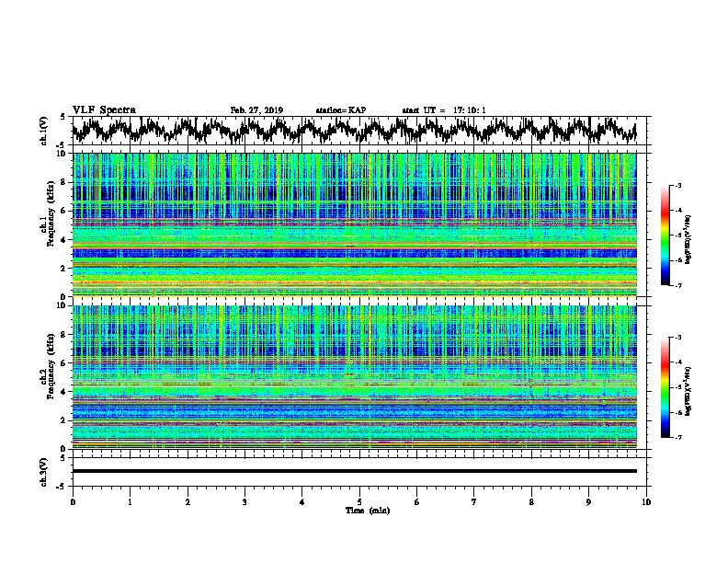The width and height of the screenshot is (728, 563).
Task: Click the log(PSD) label beside ch.2 colorbar
Action: pyautogui.click(x=688, y=390)
